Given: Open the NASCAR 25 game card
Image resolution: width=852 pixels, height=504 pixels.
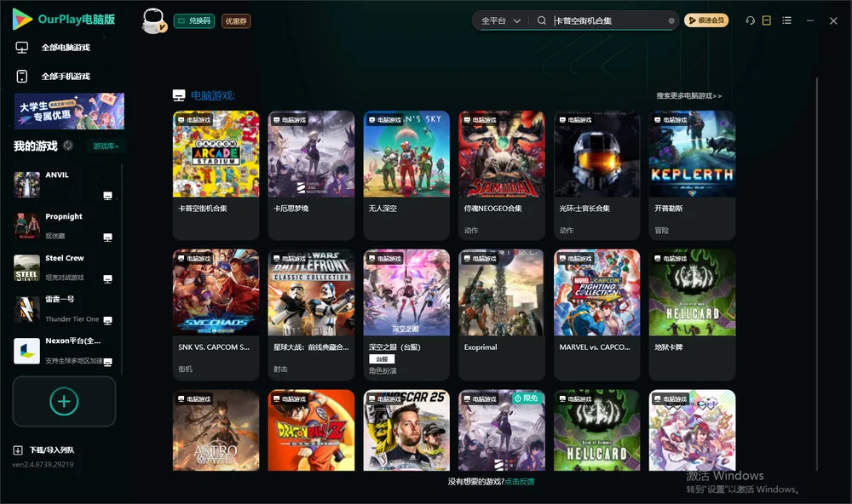Looking at the screenshot, I should [x=406, y=430].
